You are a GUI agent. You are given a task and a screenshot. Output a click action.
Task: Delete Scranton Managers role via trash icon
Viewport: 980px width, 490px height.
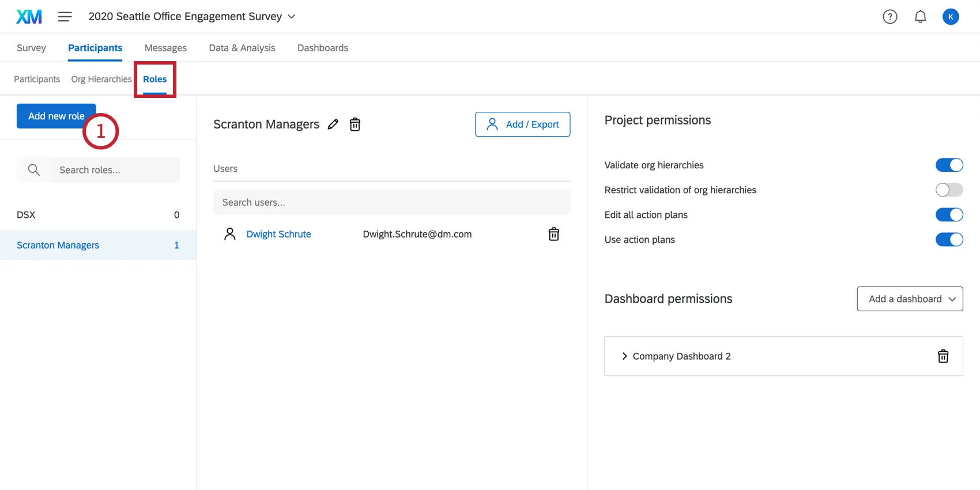tap(355, 125)
